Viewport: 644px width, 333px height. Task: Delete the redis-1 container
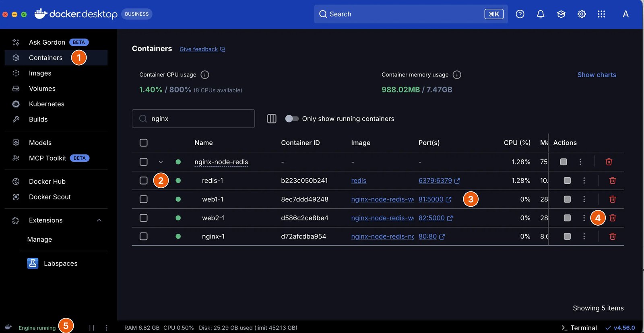613,181
